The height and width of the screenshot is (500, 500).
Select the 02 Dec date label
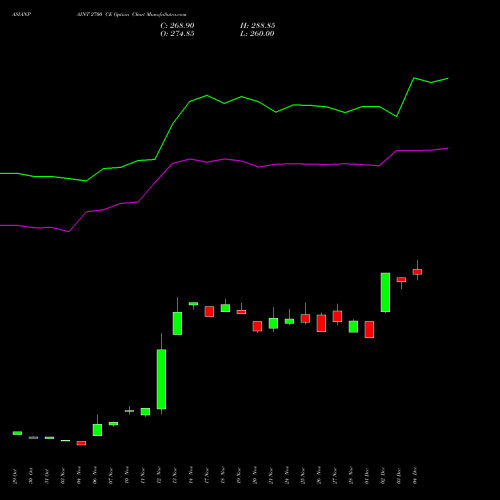tap(383, 476)
